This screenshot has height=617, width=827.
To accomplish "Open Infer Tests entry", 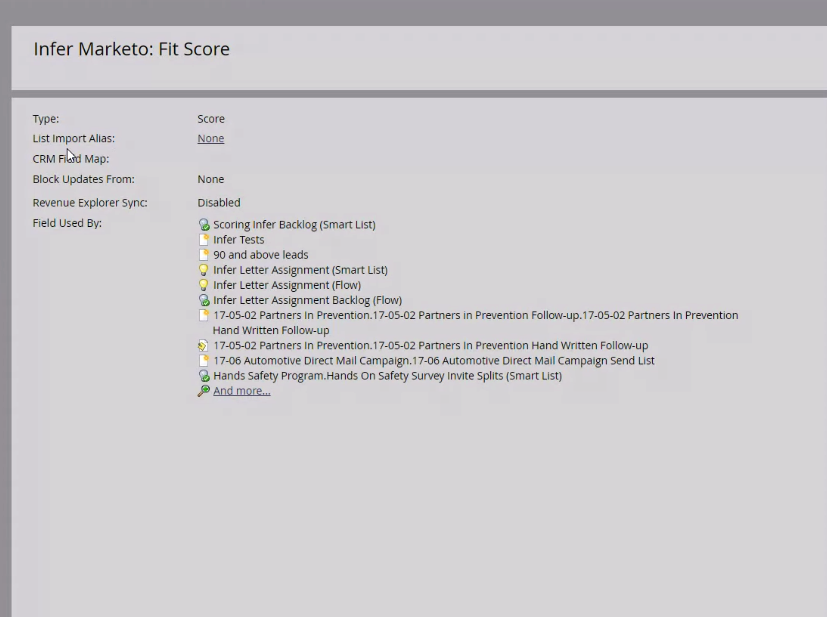I will tap(238, 239).
